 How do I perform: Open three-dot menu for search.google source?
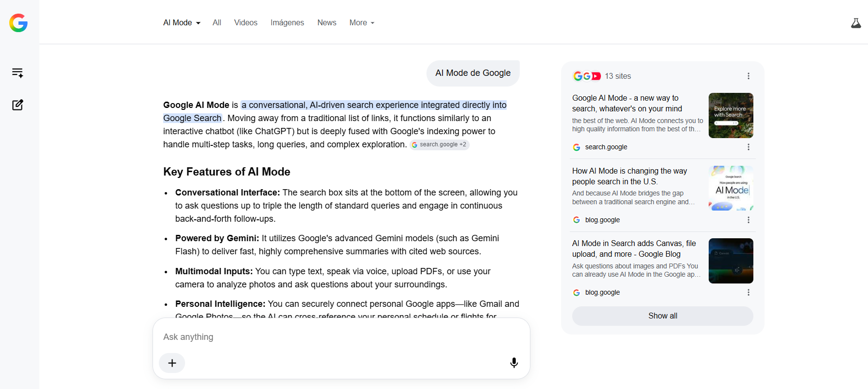(749, 147)
